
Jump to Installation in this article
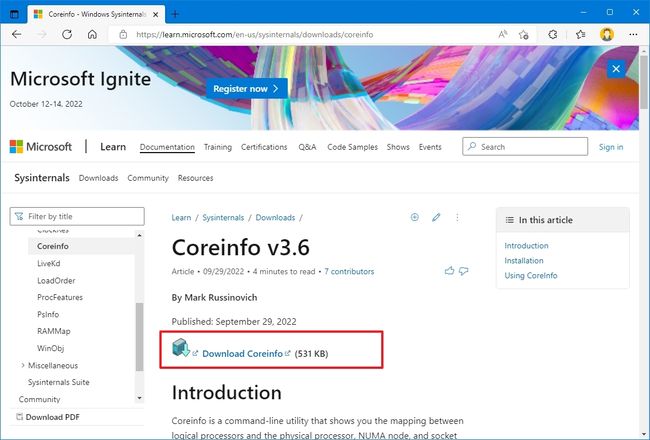[524, 260]
